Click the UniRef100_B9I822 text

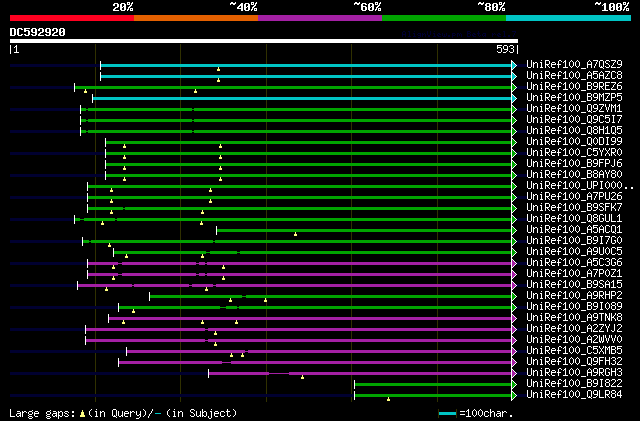(574, 384)
